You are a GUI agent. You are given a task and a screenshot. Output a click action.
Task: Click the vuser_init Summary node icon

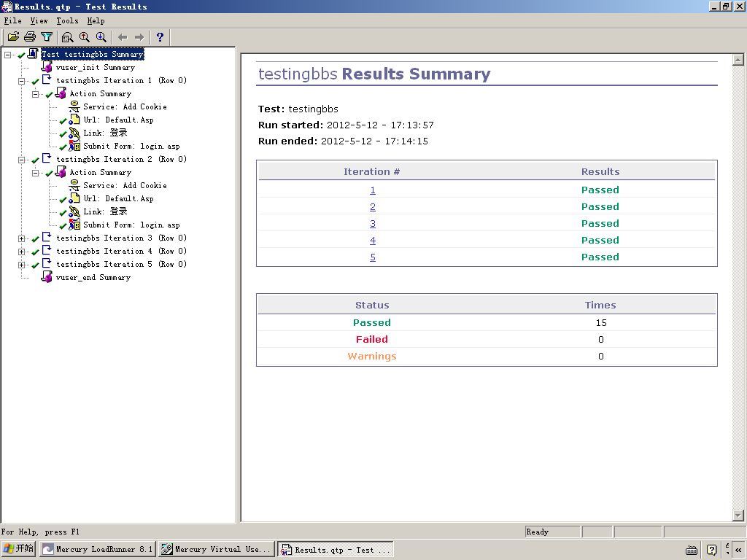(47, 66)
